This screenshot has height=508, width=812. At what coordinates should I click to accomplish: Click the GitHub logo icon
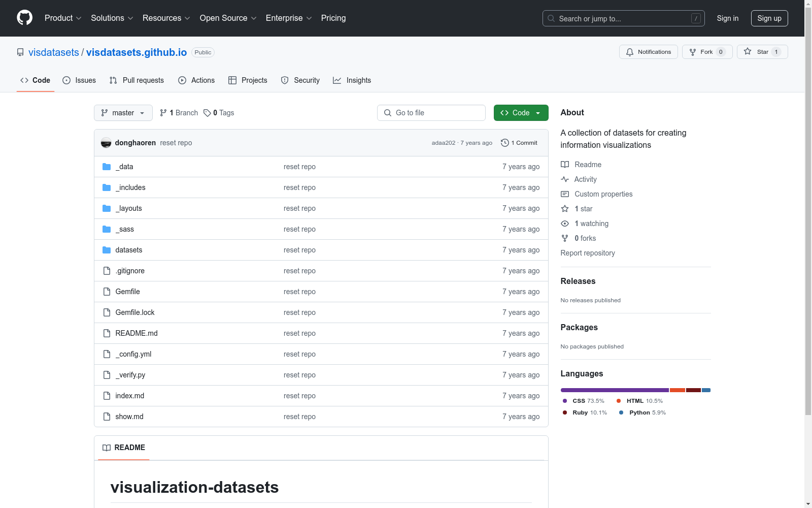(x=24, y=18)
